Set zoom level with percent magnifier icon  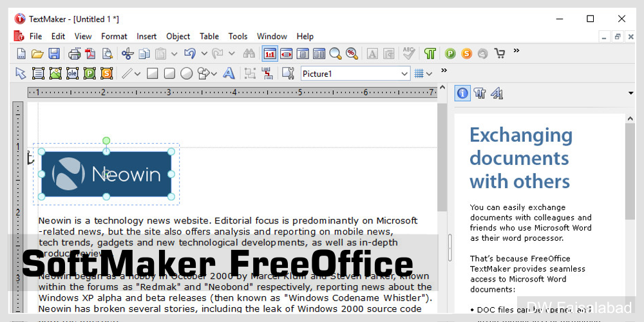[352, 53]
